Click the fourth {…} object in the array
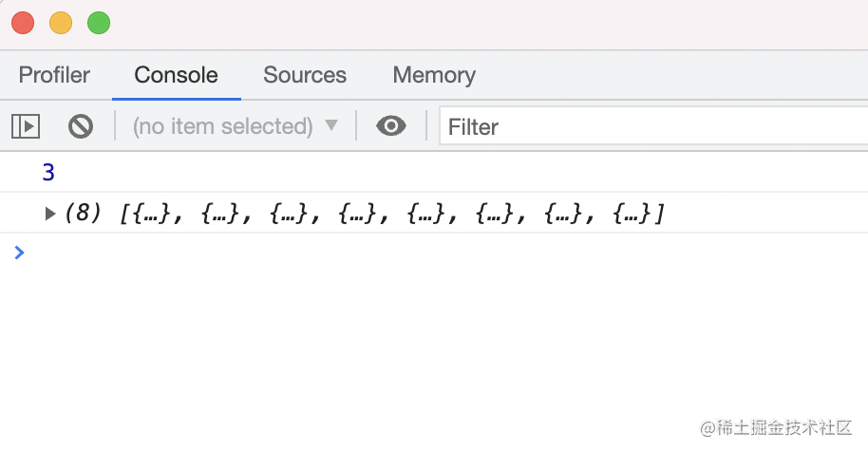 (x=357, y=214)
